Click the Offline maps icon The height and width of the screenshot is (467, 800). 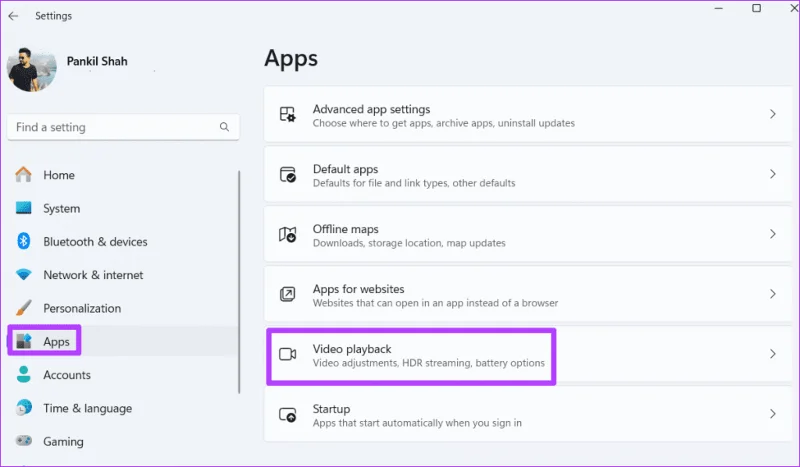click(288, 234)
